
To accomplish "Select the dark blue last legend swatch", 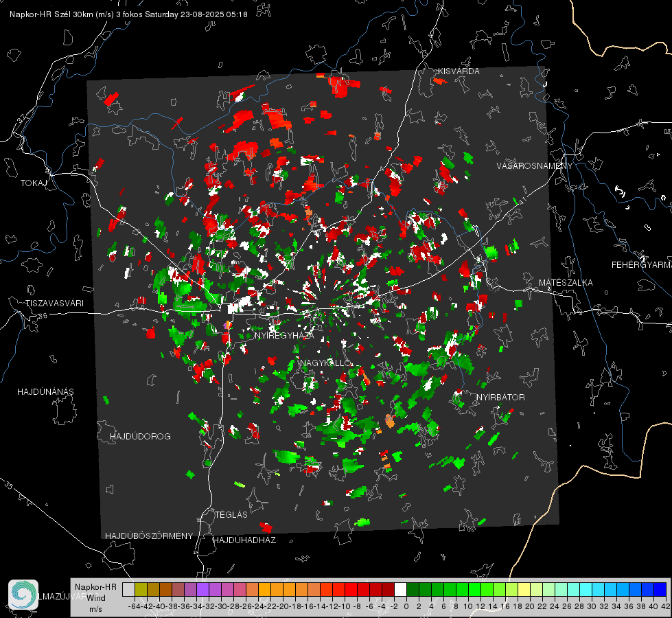I will 660,589.
